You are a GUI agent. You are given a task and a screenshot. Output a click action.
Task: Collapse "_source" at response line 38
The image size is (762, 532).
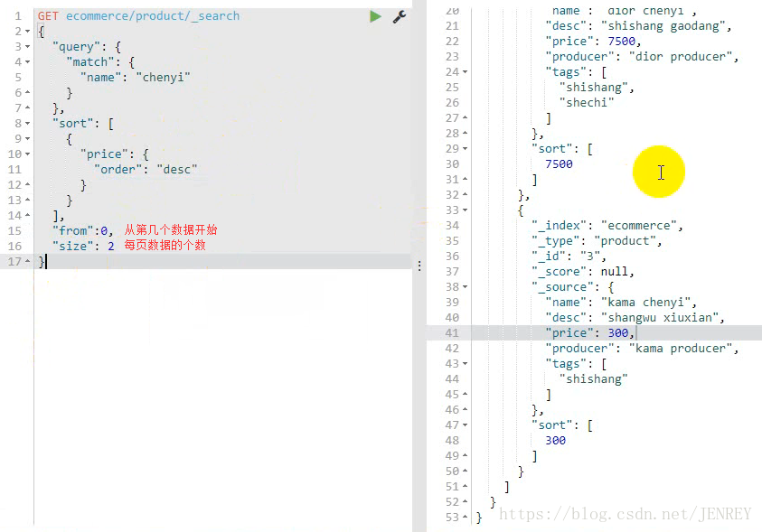point(466,287)
